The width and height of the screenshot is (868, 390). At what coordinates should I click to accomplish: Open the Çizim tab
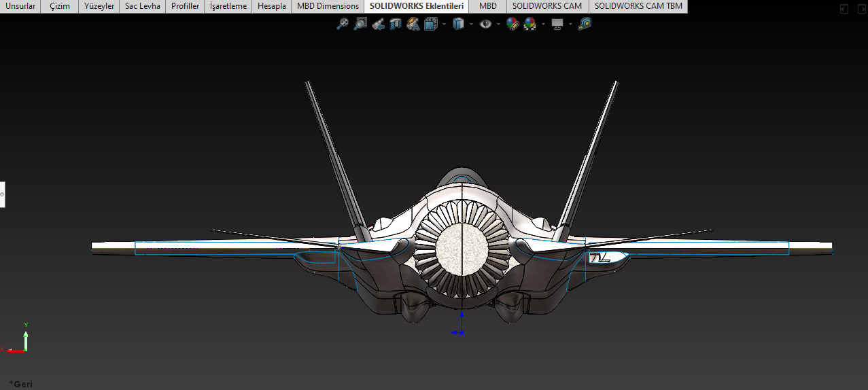pos(60,6)
